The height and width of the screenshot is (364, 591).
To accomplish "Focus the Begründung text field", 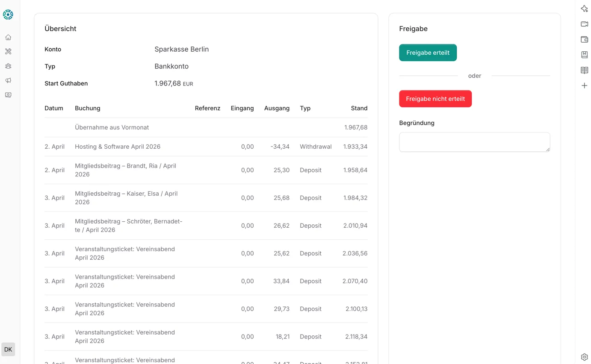I will coord(474,142).
